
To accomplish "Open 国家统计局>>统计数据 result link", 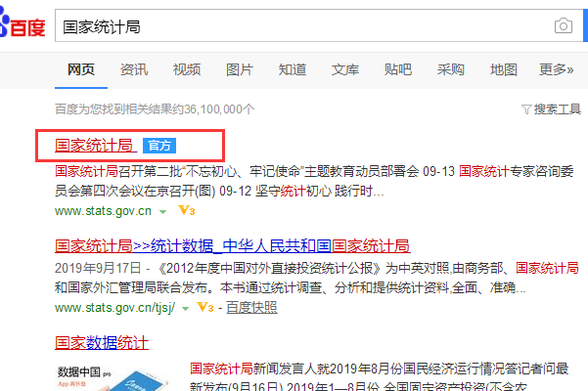I will (233, 246).
